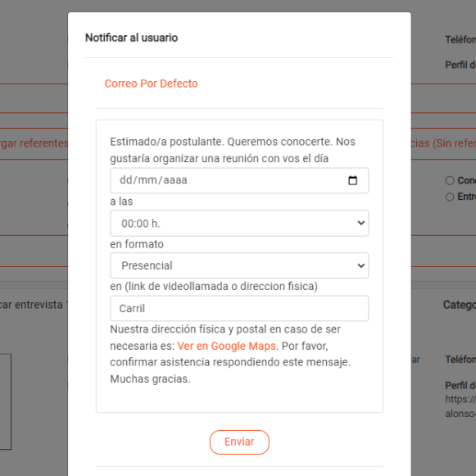Click the Notificar al usuario heading
The width and height of the screenshot is (476, 476).
point(131,38)
